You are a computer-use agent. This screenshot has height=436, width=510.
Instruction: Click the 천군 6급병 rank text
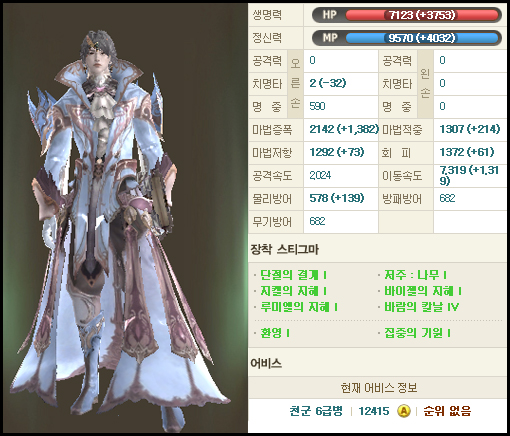pyautogui.click(x=316, y=411)
